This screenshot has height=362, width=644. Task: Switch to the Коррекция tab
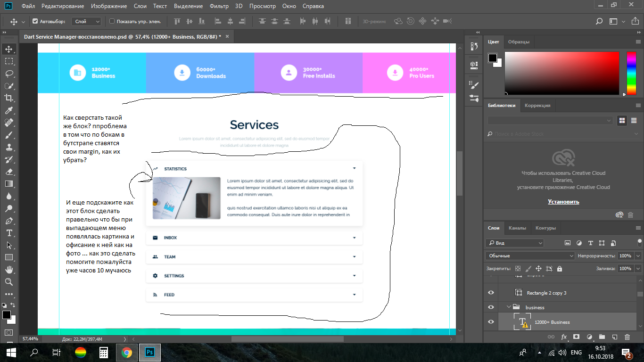coord(537,105)
